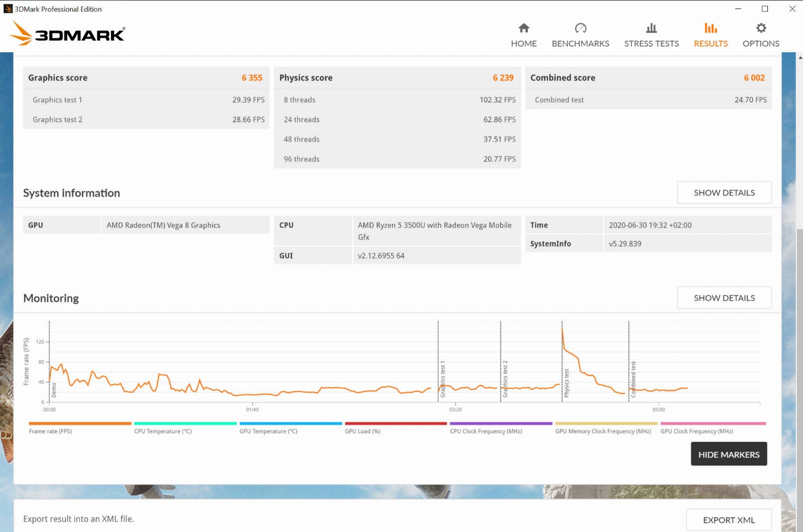
Task: Switch to the STRESS TESTS tab label
Action: (x=651, y=44)
